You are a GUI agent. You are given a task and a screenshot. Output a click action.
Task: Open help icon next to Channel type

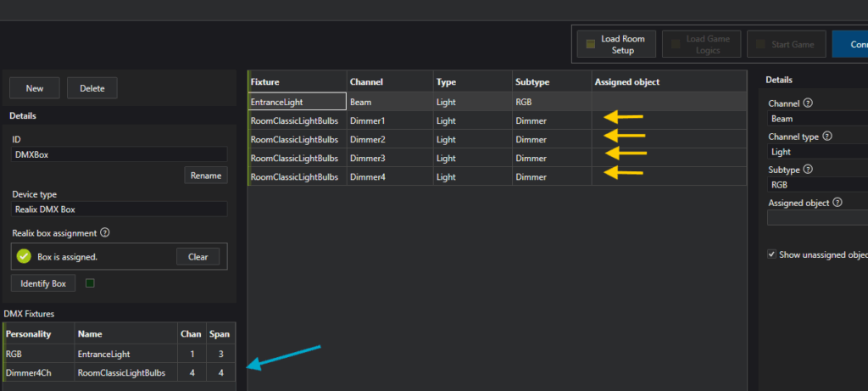pyautogui.click(x=826, y=137)
